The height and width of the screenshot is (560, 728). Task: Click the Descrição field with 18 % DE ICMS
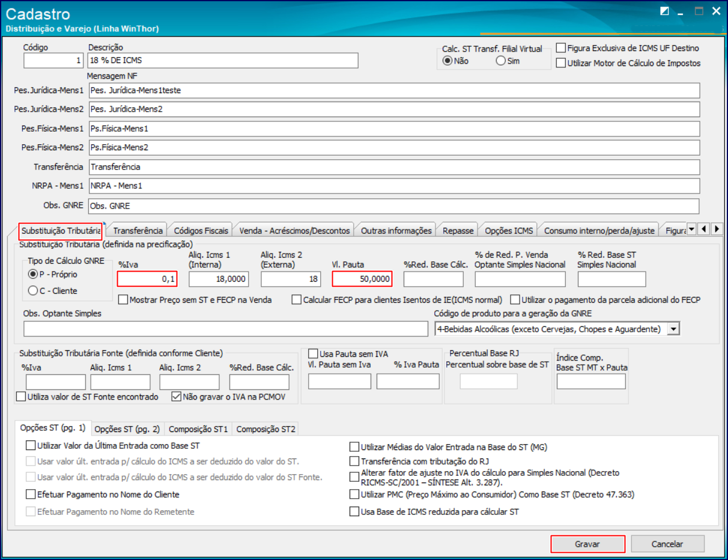tap(223, 61)
